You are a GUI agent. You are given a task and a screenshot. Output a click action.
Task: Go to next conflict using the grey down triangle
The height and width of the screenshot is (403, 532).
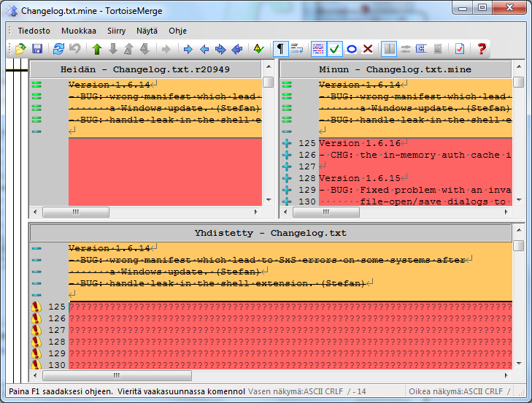[x=145, y=49]
